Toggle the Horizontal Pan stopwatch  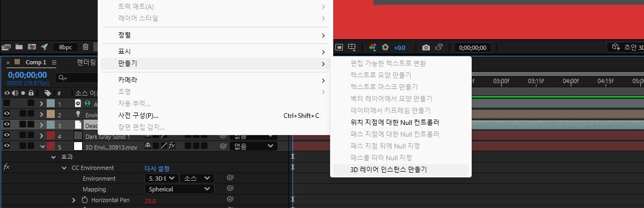coord(85,200)
